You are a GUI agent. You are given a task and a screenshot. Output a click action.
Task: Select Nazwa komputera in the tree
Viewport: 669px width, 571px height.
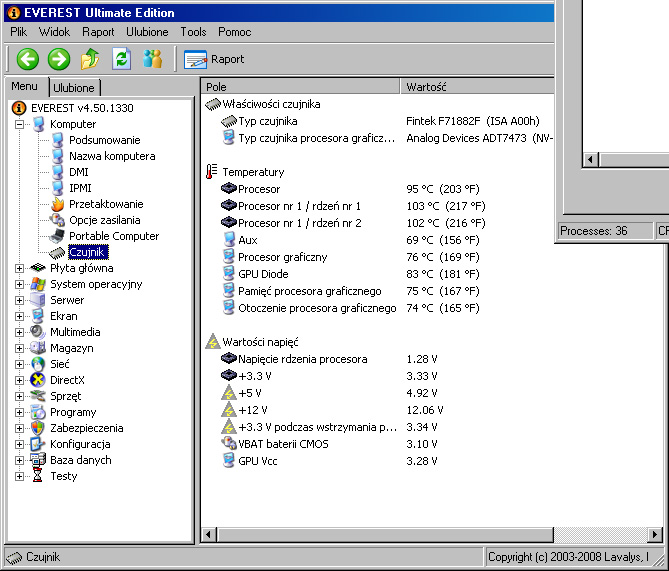tap(112, 156)
